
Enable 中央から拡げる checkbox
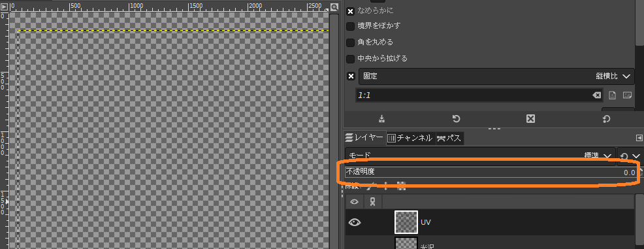point(350,59)
